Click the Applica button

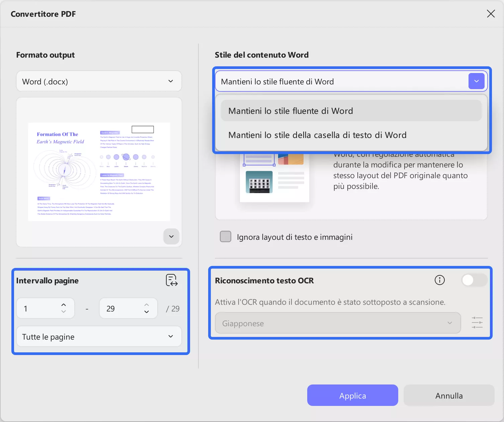(x=352, y=395)
